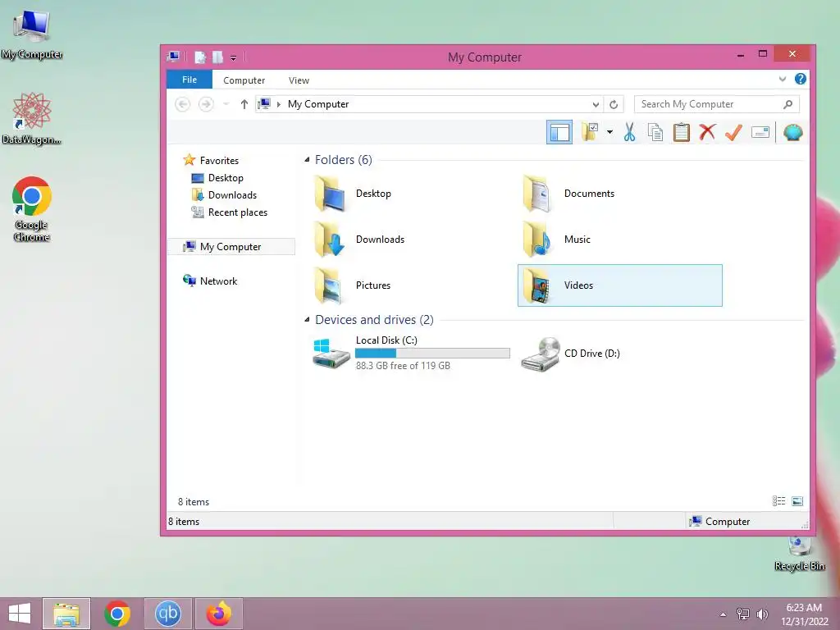
Task: Open the address bar history dropdown
Action: (x=596, y=104)
